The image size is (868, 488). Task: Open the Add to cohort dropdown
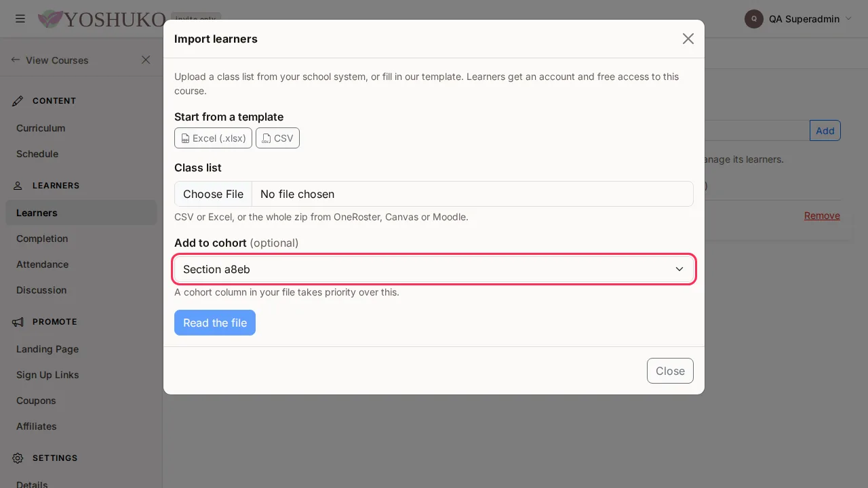(x=434, y=269)
